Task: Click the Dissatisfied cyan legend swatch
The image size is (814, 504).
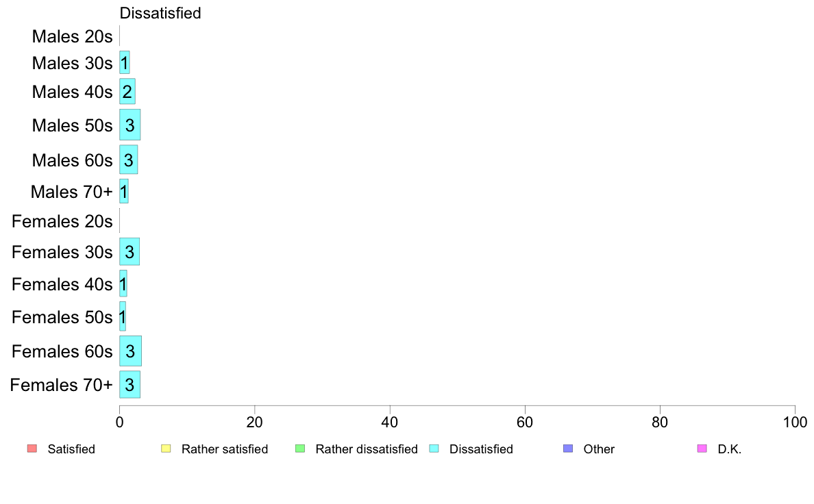Action: tap(434, 449)
